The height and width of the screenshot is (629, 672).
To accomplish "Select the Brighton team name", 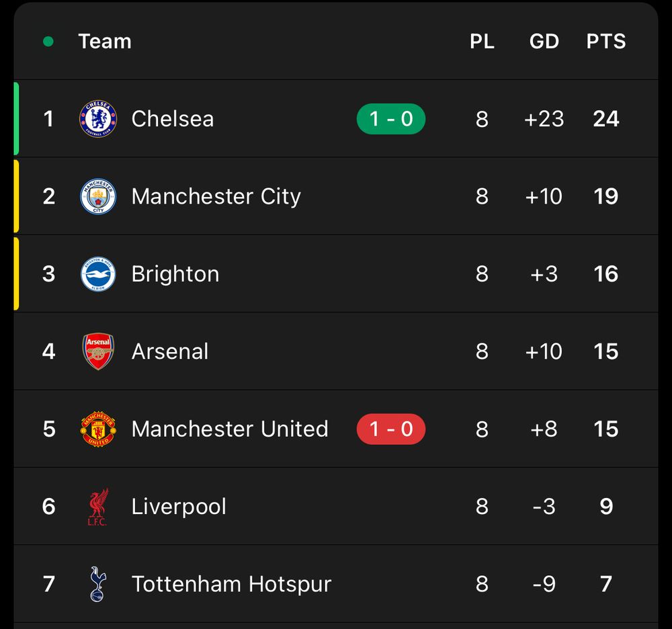I will click(175, 274).
